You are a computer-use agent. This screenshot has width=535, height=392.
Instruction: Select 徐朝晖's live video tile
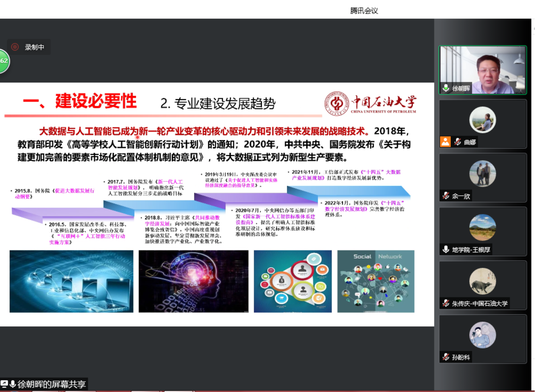(482, 70)
